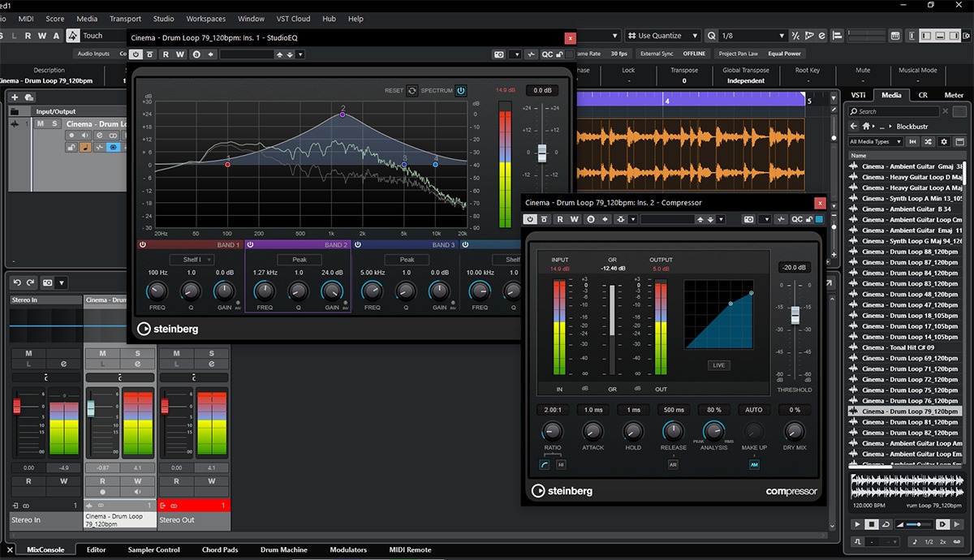Mute the Stereo In mixer channel
This screenshot has height=560, width=974.
tap(29, 353)
